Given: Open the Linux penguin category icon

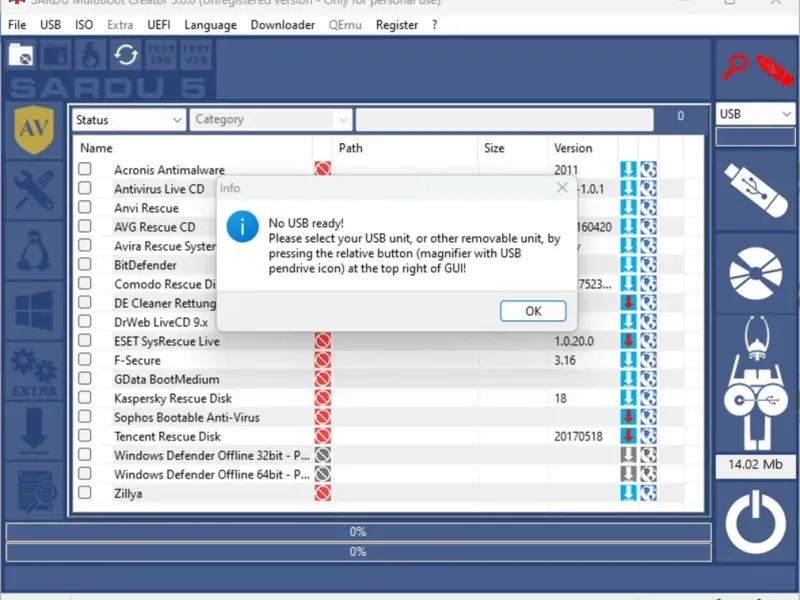Looking at the screenshot, I should [x=34, y=250].
